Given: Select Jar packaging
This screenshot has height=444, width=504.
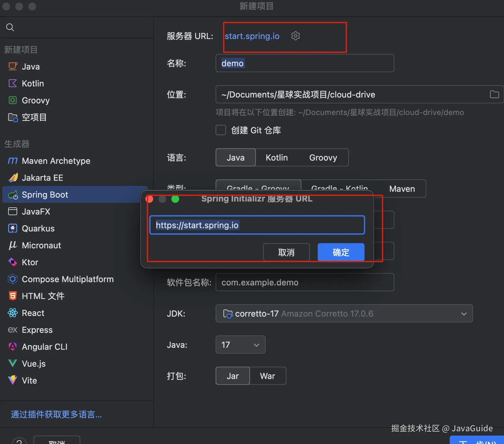Looking at the screenshot, I should click(233, 376).
